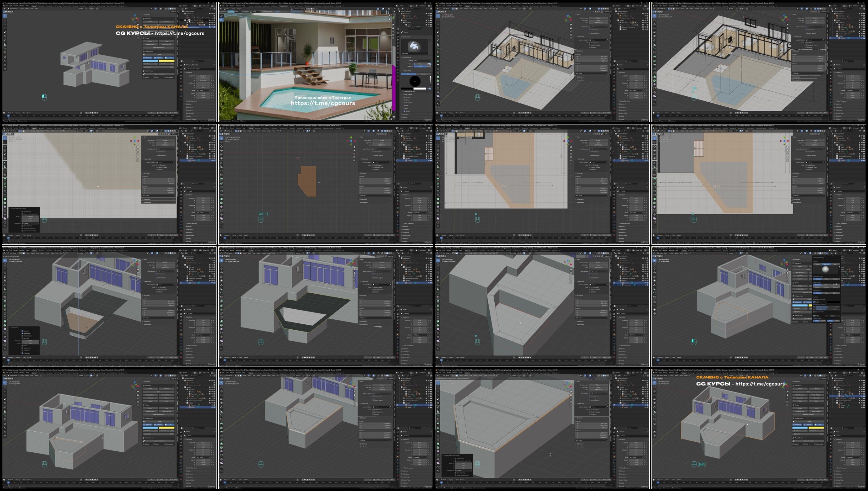This screenshot has height=491, width=868.
Task: Click the matcap sphere preview in the shading popover frame
Action: (825, 269)
